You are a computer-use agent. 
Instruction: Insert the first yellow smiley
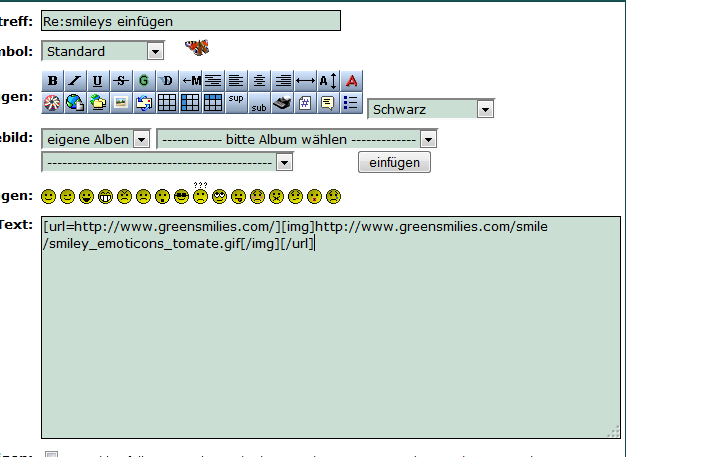click(x=49, y=196)
